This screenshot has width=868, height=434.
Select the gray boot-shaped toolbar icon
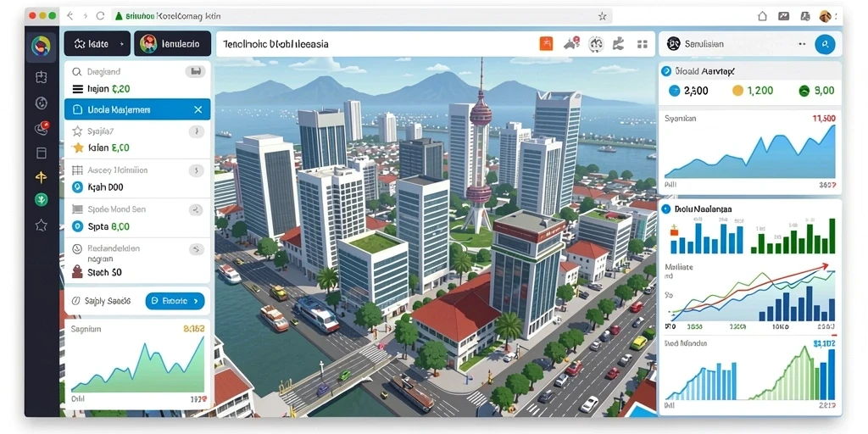click(x=620, y=44)
